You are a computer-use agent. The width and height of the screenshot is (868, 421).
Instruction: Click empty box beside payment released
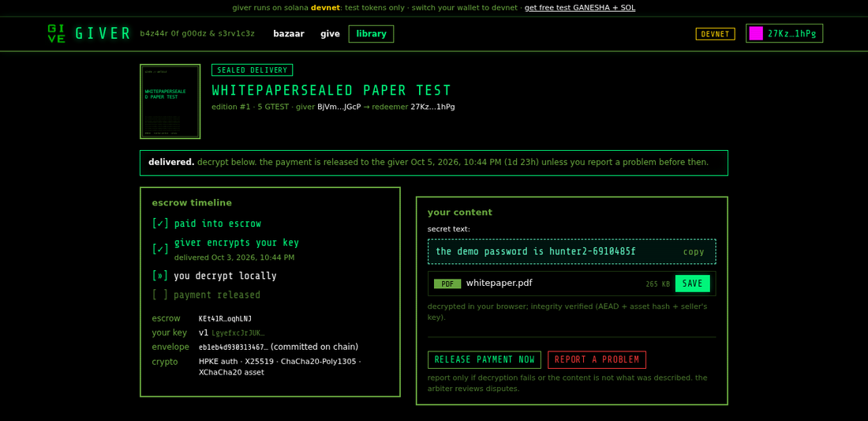pyautogui.click(x=160, y=295)
